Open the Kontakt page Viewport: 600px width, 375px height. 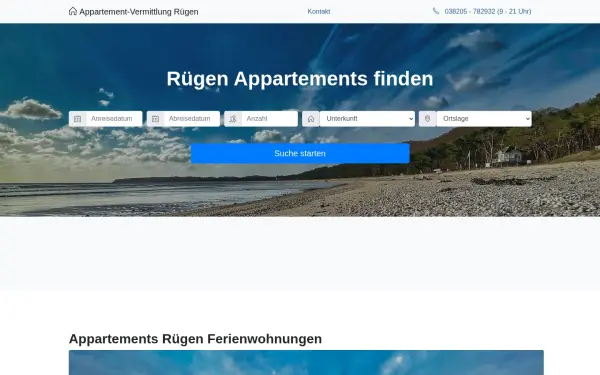coord(319,11)
